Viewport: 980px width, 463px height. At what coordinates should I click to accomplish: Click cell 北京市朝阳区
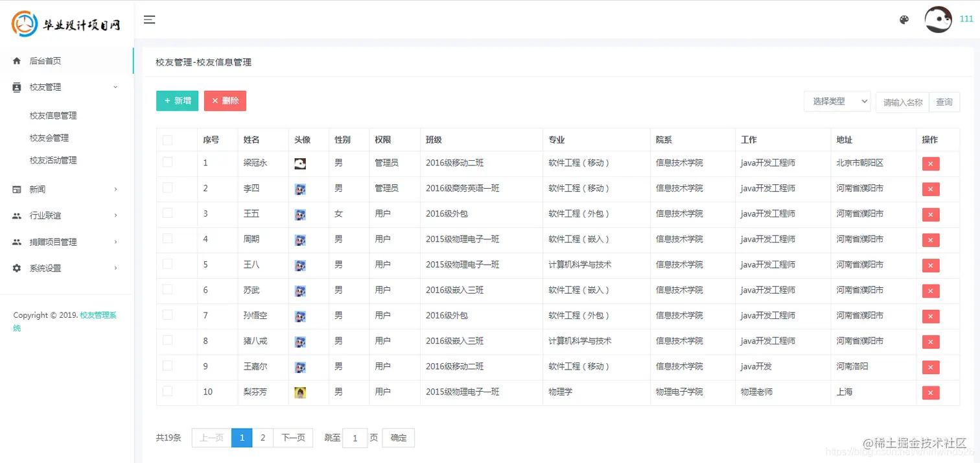coord(860,163)
